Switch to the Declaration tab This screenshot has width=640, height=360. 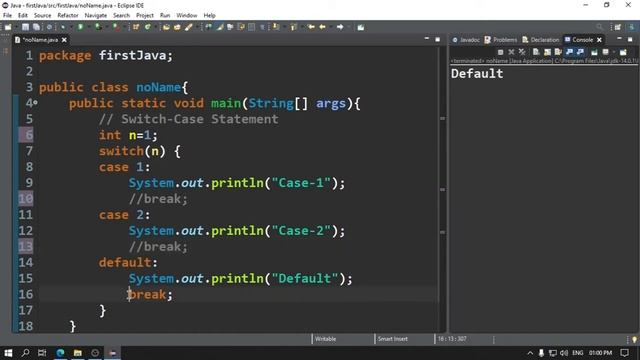point(540,40)
